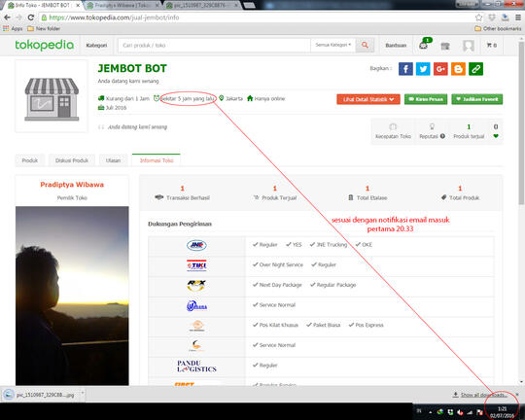
Task: Open the Chrome menu hamburger icon
Action: tap(517, 17)
